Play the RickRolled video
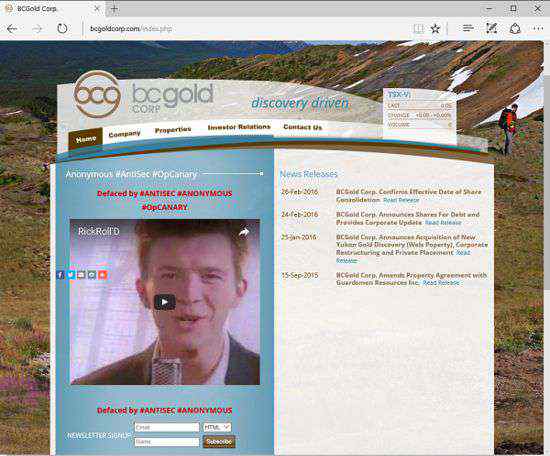The image size is (550, 456). point(165,302)
